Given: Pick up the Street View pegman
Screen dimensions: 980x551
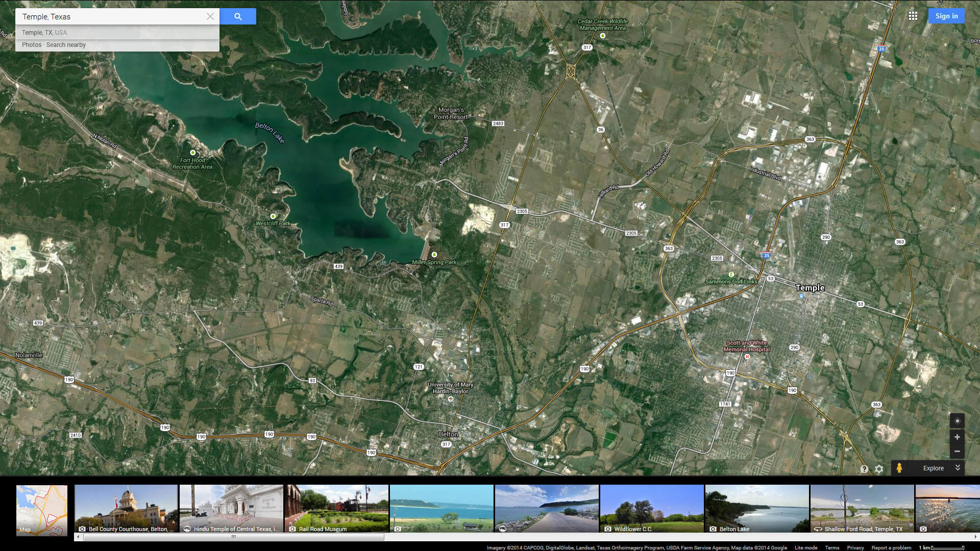Looking at the screenshot, I should click(x=899, y=468).
